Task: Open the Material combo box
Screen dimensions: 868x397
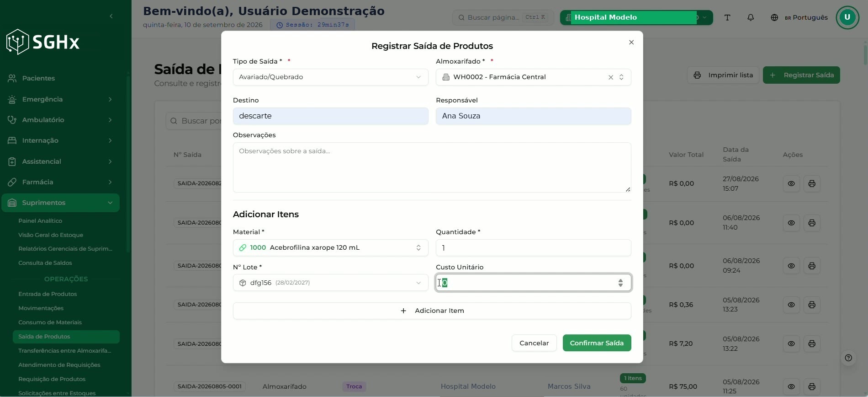Action: (x=330, y=247)
